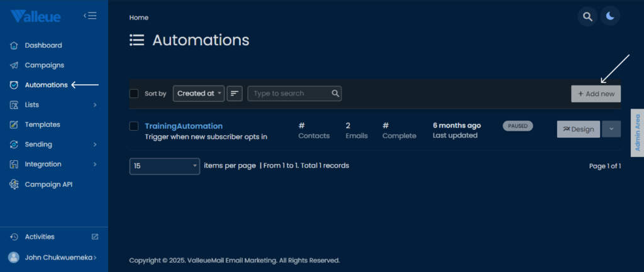
Task: Select the TrainingAutomation row checkbox
Action: [134, 126]
